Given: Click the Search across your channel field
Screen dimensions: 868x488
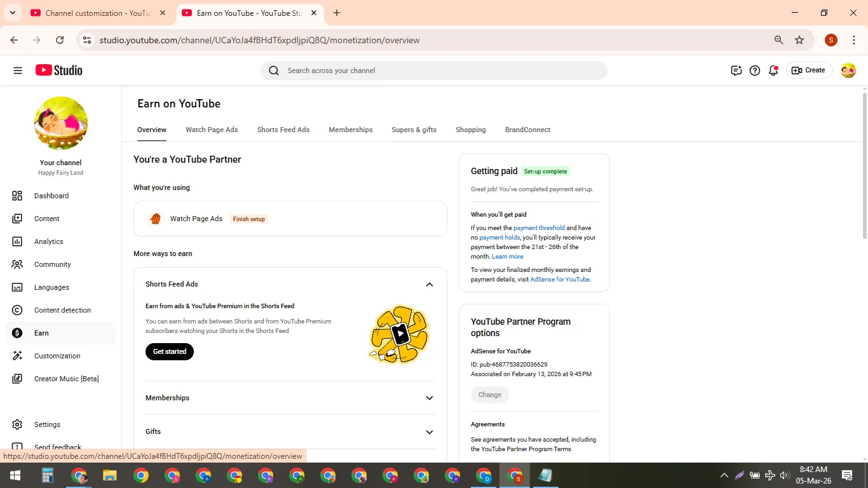Looking at the screenshot, I should click(434, 71).
